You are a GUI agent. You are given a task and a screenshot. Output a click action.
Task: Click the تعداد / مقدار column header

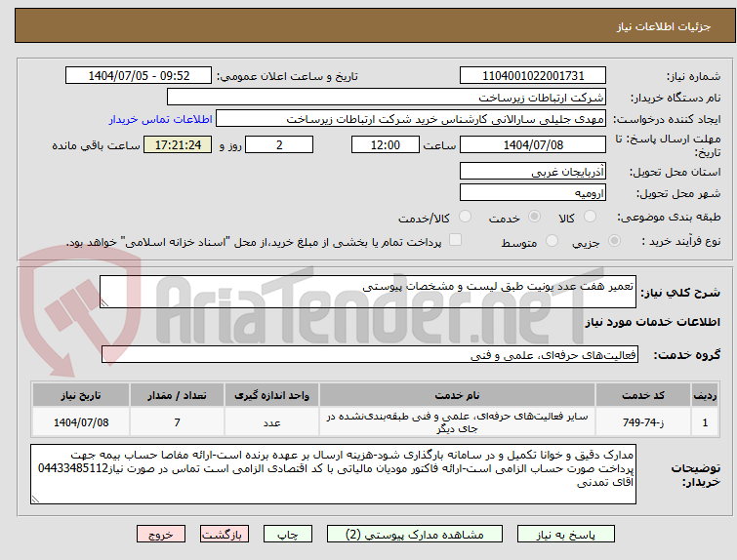(178, 395)
